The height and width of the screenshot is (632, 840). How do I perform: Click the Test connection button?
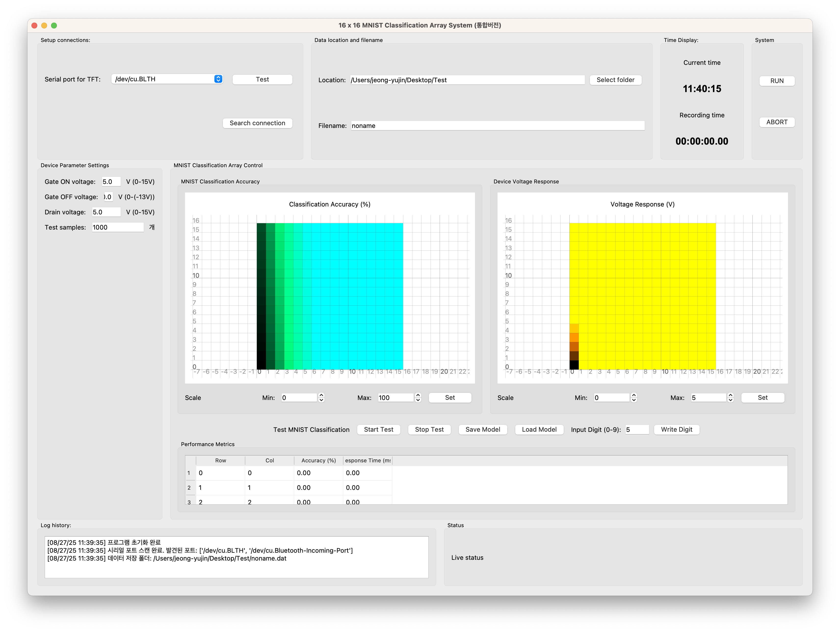point(262,79)
